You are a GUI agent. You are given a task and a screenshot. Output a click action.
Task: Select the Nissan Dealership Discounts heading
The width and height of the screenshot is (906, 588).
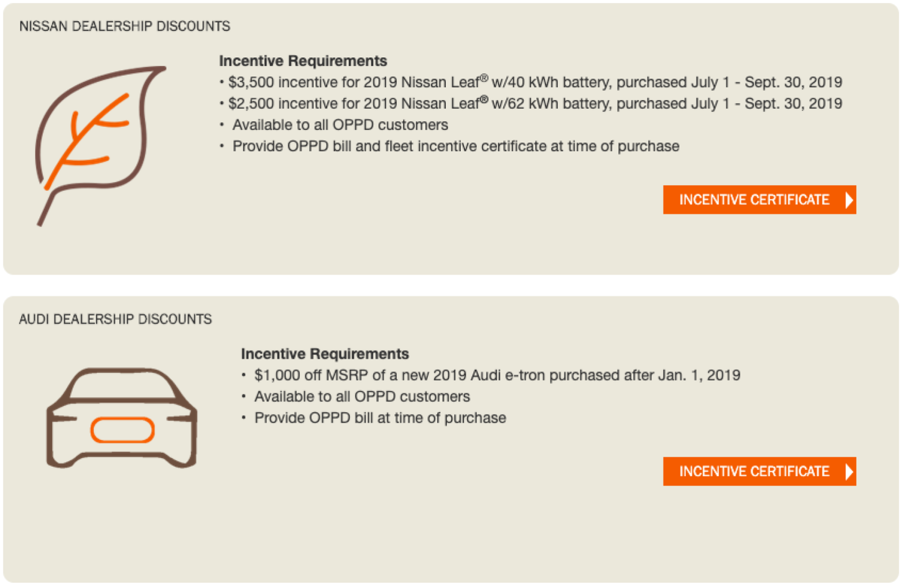click(x=125, y=26)
